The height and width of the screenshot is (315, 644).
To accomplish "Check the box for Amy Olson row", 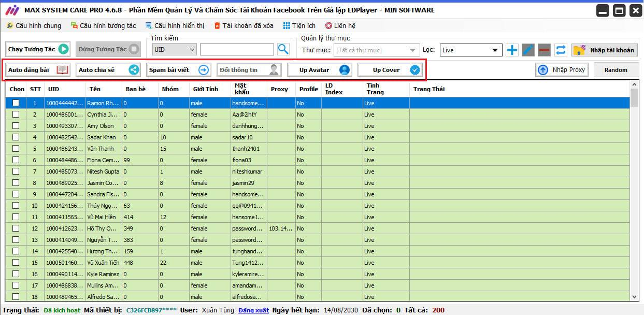I will pyautogui.click(x=16, y=126).
